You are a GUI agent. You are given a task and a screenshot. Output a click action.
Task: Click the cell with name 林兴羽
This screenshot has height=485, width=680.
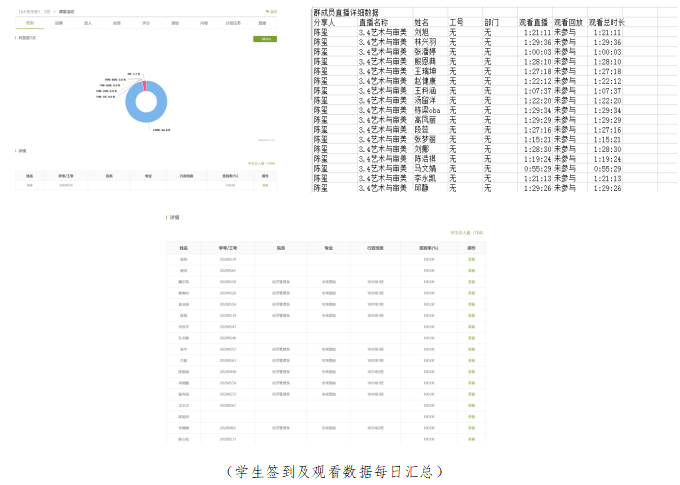click(426, 43)
